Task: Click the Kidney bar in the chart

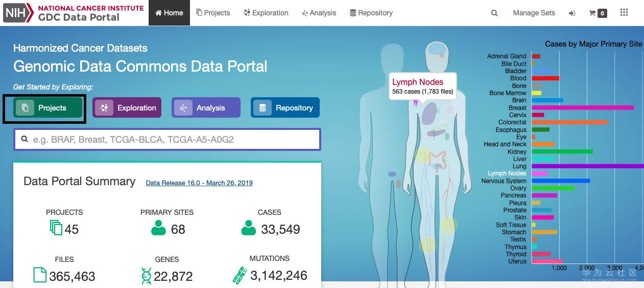Action: pyautogui.click(x=562, y=151)
